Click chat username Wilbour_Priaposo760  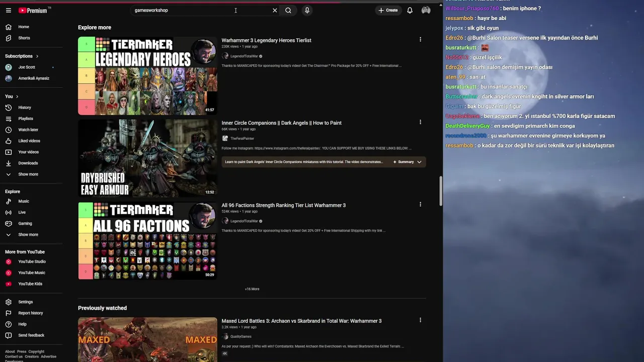point(472,9)
